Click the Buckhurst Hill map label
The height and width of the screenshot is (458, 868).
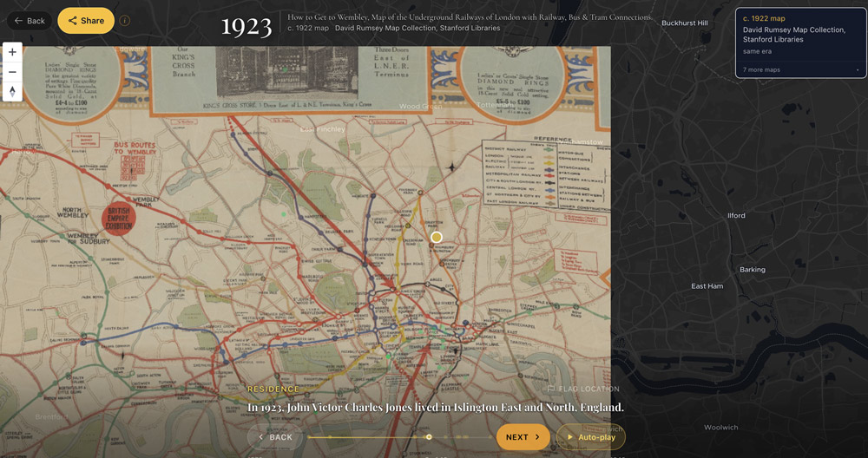685,23
